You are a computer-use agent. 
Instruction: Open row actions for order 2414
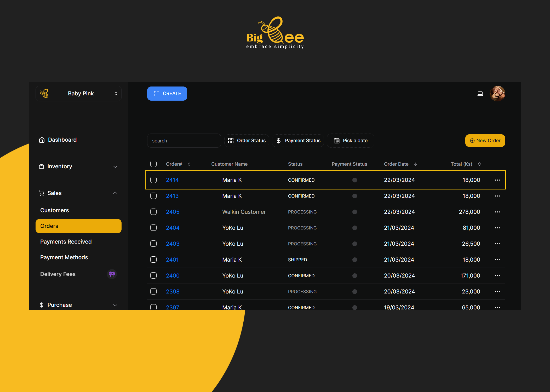point(497,180)
